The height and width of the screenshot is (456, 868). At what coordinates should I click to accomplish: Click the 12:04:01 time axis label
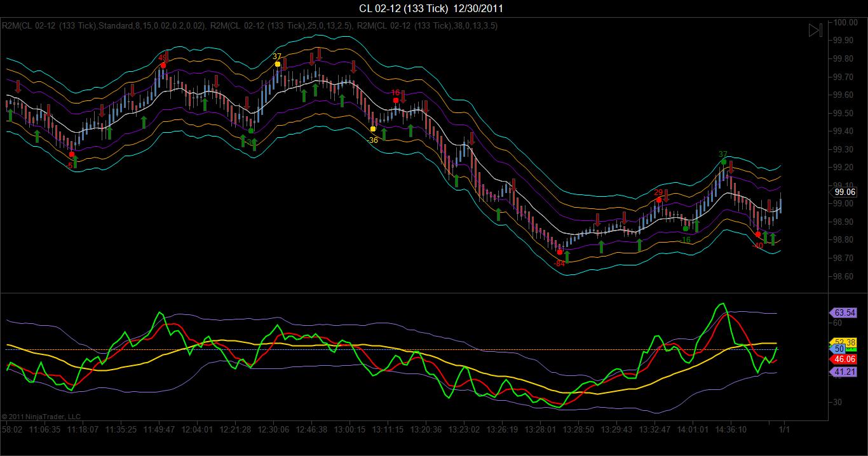(196, 429)
